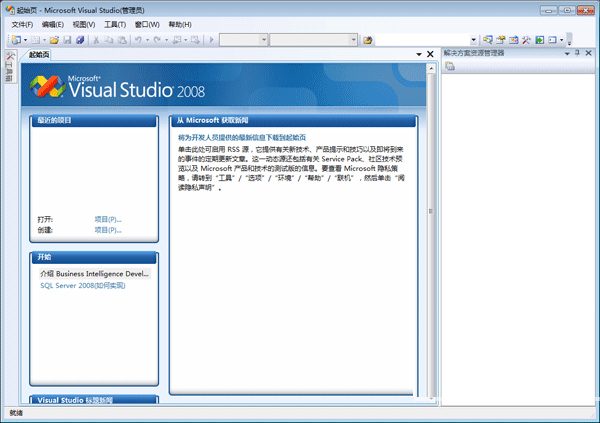Open Solution Explorer window position menu
This screenshot has width=600, height=423.
point(567,54)
